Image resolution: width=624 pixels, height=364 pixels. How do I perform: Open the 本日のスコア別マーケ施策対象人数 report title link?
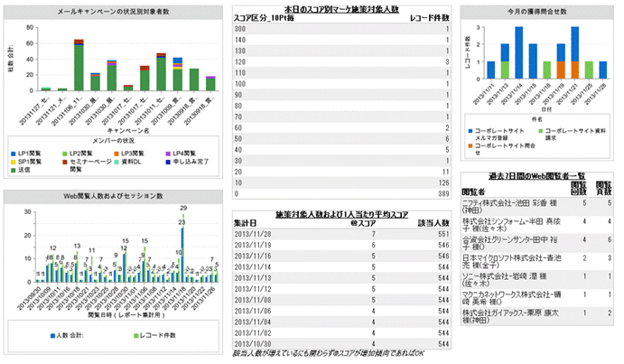(341, 9)
